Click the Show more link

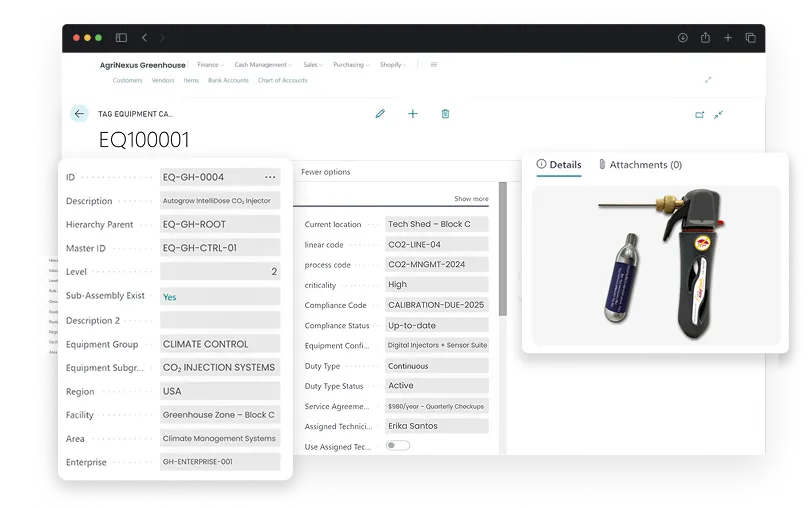[471, 199]
